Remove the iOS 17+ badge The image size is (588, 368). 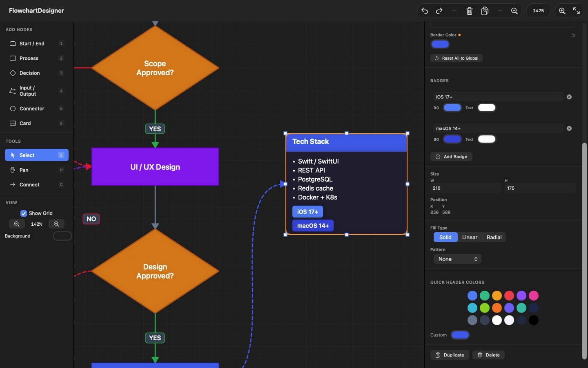(569, 97)
